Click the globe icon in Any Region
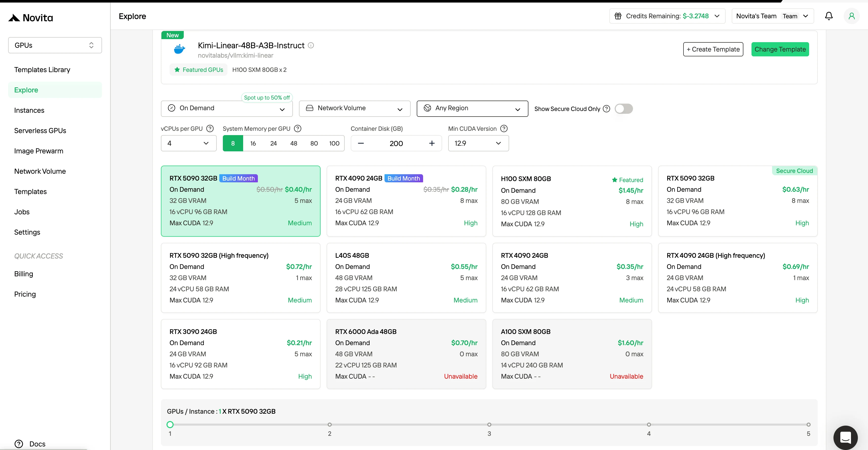The height and width of the screenshot is (450, 868). (427, 108)
